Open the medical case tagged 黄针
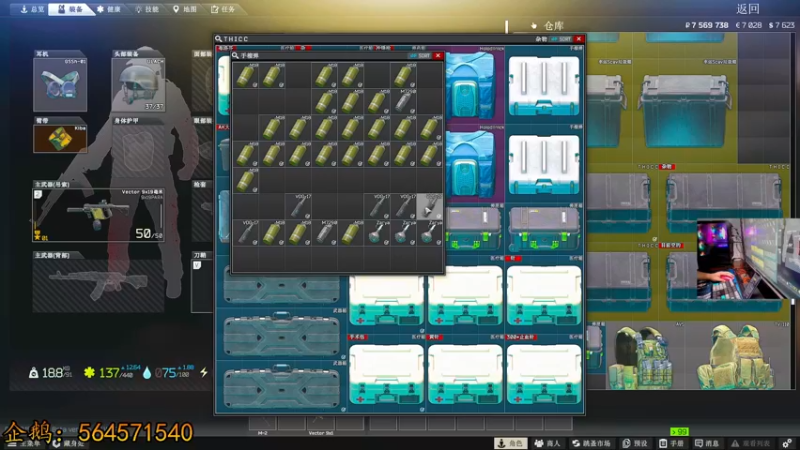Screen dimensions: 800x450 (465, 372)
